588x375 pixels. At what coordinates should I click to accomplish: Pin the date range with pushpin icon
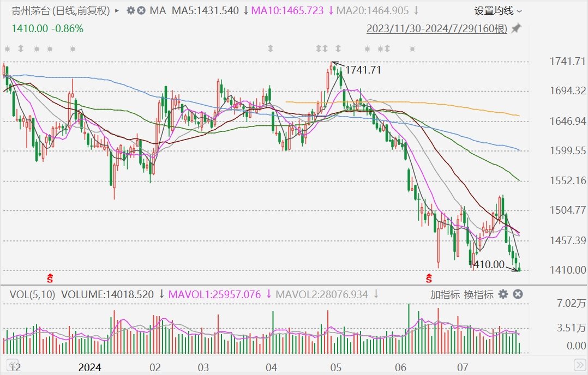pos(517,28)
